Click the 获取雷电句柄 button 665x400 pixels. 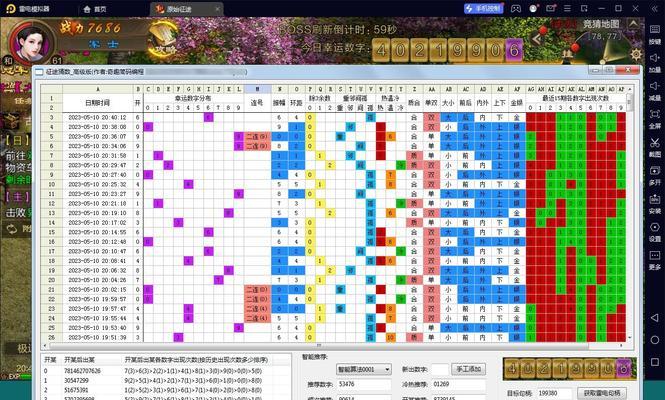point(601,393)
